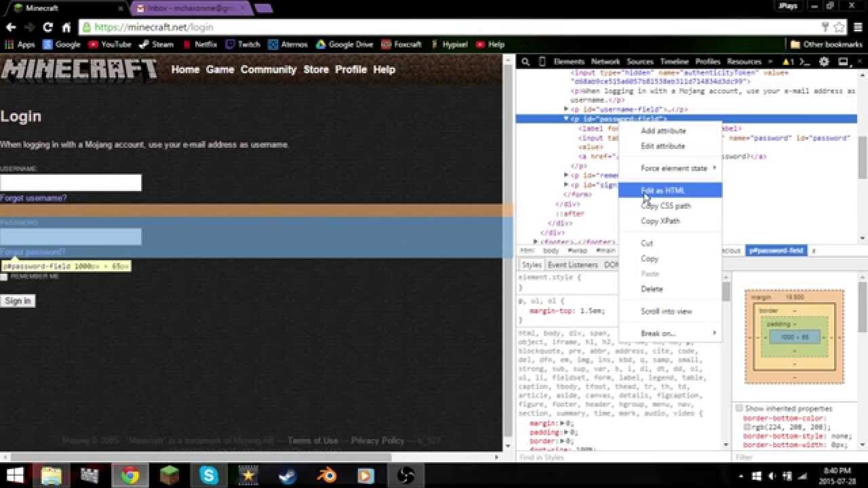Click the box model content size box
This screenshot has height=488, width=868.
click(x=795, y=337)
